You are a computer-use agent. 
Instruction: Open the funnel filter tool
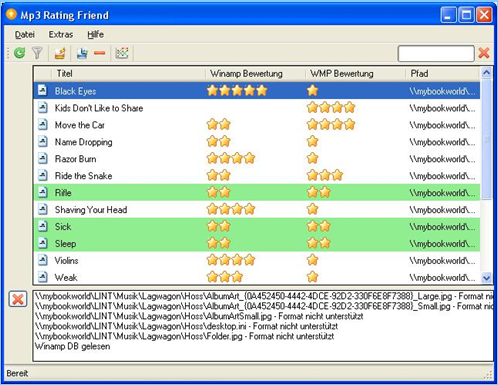click(37, 53)
